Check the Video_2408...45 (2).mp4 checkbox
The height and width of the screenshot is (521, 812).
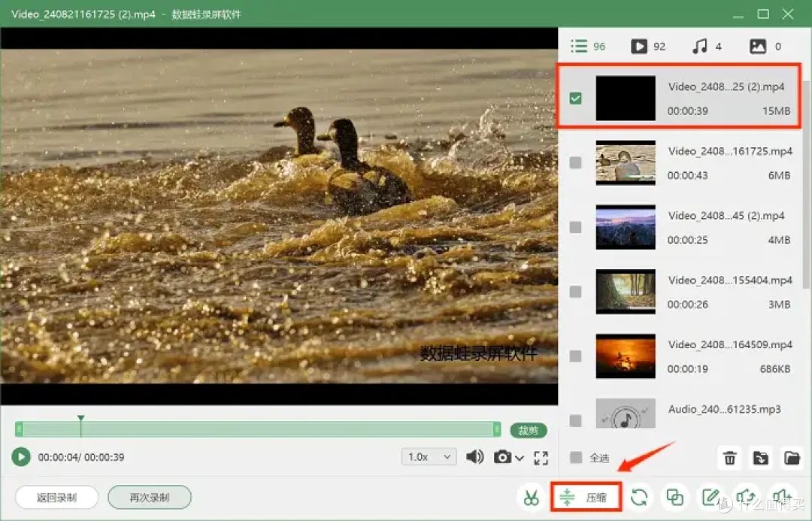[x=575, y=227]
